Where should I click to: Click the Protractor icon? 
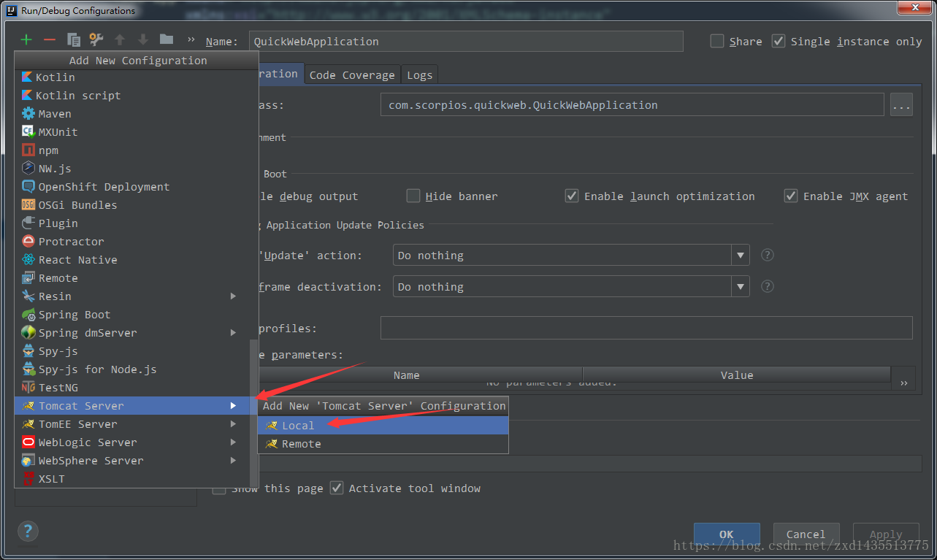point(28,241)
